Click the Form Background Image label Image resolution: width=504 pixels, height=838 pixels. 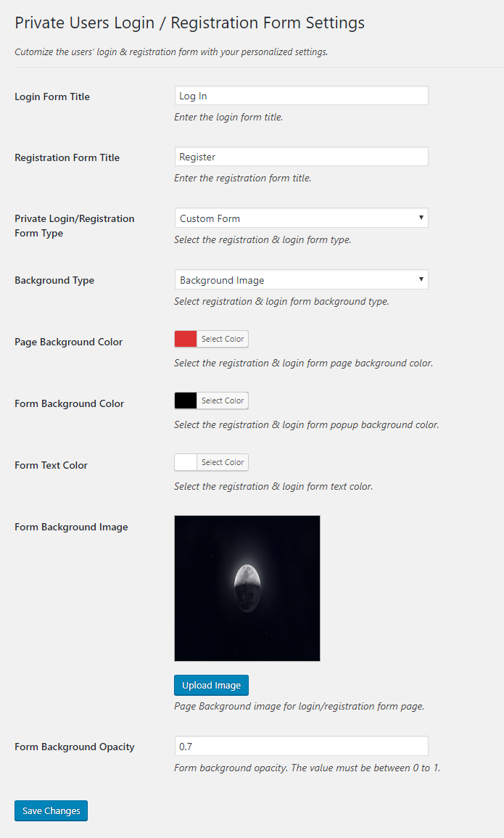(x=72, y=527)
